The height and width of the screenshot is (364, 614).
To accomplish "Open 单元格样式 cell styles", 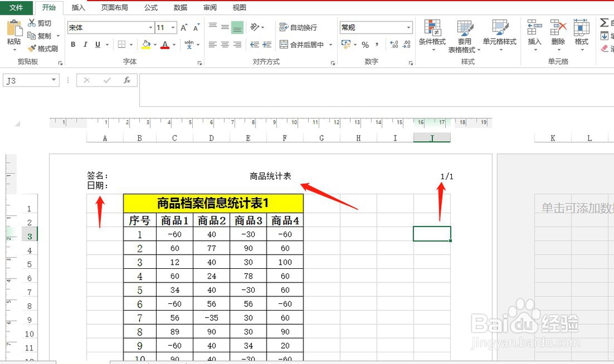I will coord(500,35).
